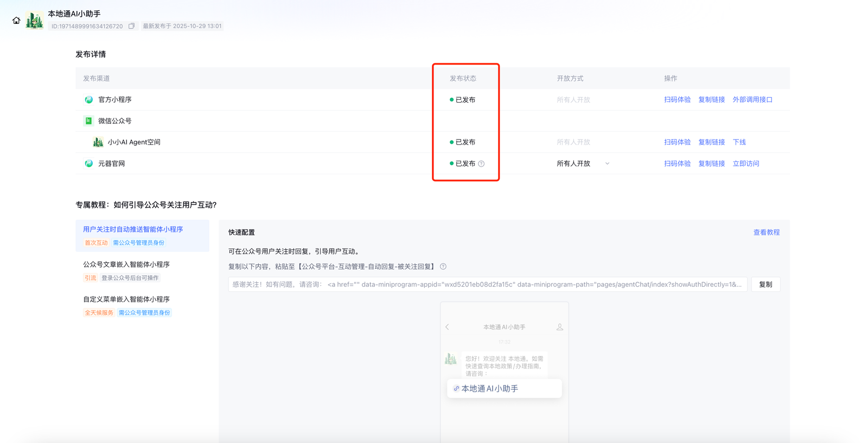Click help icon next to 元器官网 已发布 status
The image size is (868, 443).
481,164
